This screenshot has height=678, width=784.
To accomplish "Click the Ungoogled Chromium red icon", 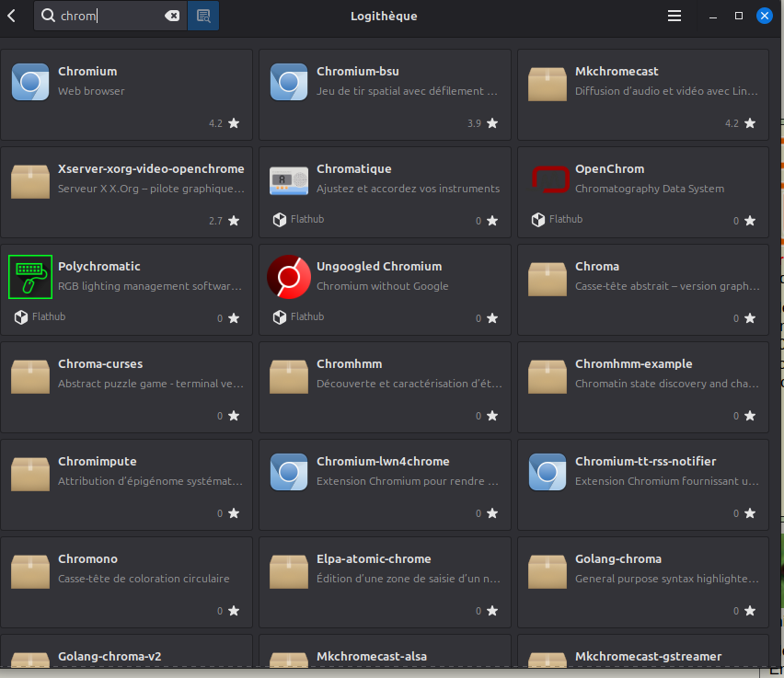I will pos(289,277).
